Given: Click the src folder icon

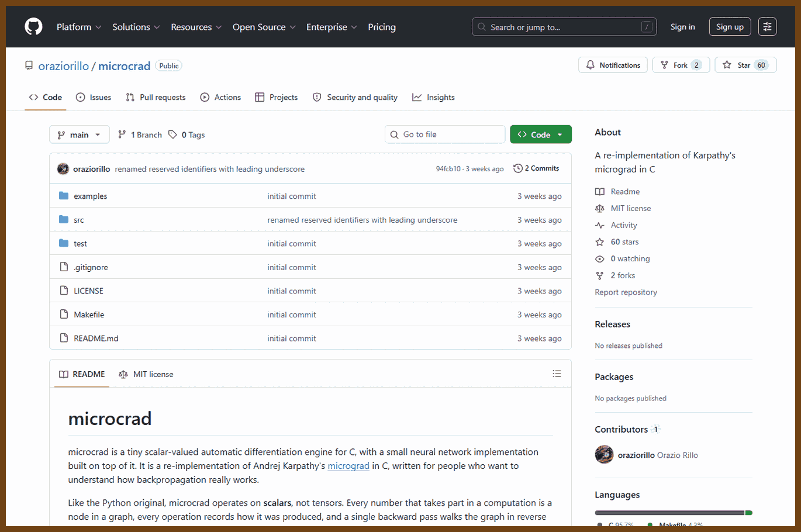Looking at the screenshot, I should [64, 220].
